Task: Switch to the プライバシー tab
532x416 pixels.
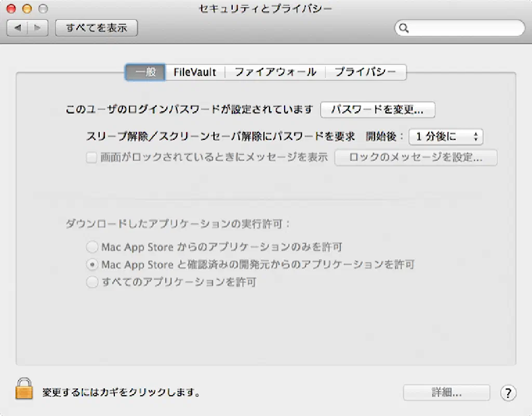Action: click(x=365, y=72)
